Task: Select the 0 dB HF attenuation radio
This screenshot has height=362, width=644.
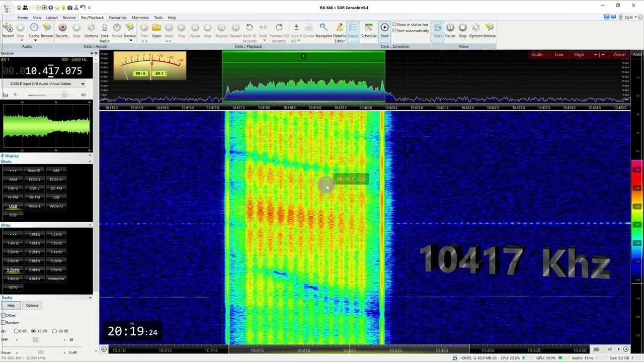Action: tap(16, 331)
